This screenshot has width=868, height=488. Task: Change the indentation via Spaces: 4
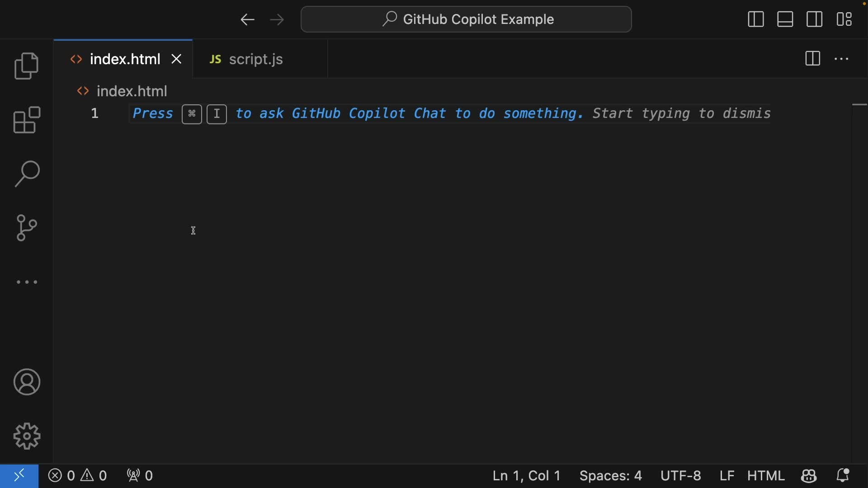pos(611,475)
